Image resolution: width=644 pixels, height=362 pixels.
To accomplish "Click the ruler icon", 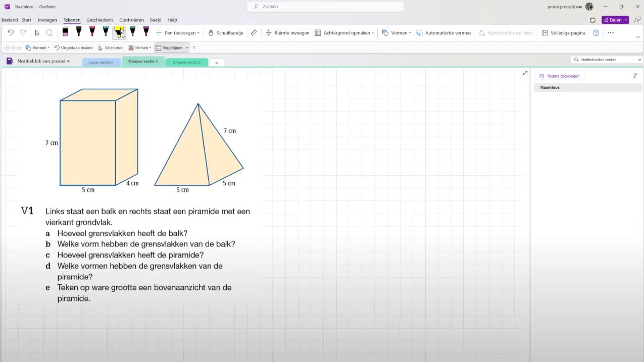I will (x=254, y=33).
